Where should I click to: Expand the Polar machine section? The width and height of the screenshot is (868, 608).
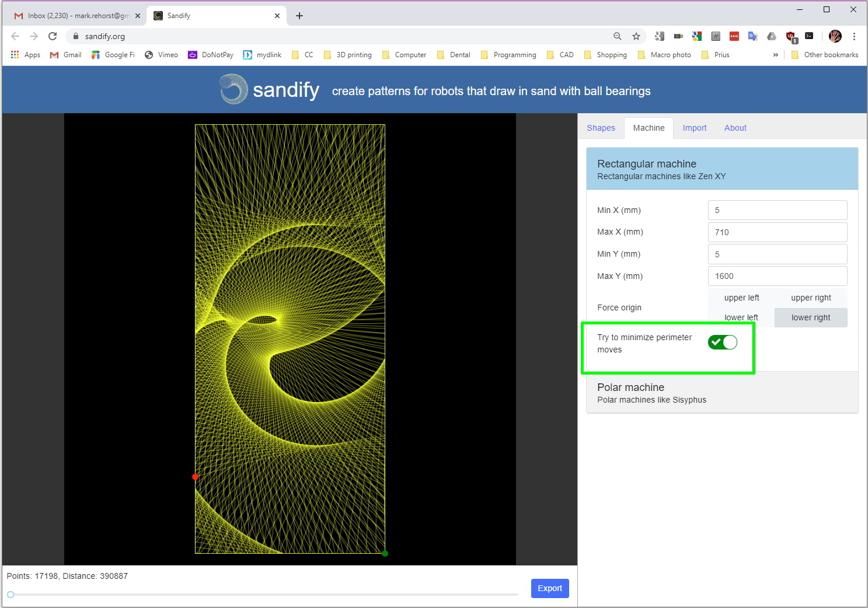pos(630,387)
